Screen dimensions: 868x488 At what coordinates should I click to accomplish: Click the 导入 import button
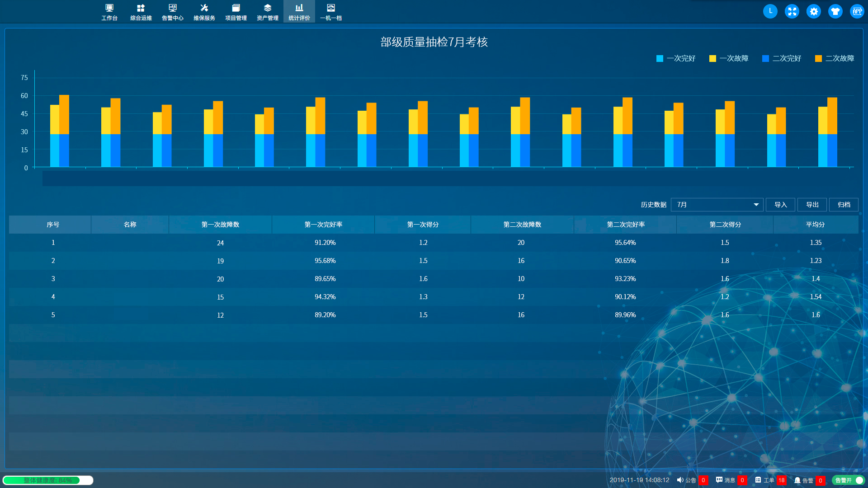781,205
